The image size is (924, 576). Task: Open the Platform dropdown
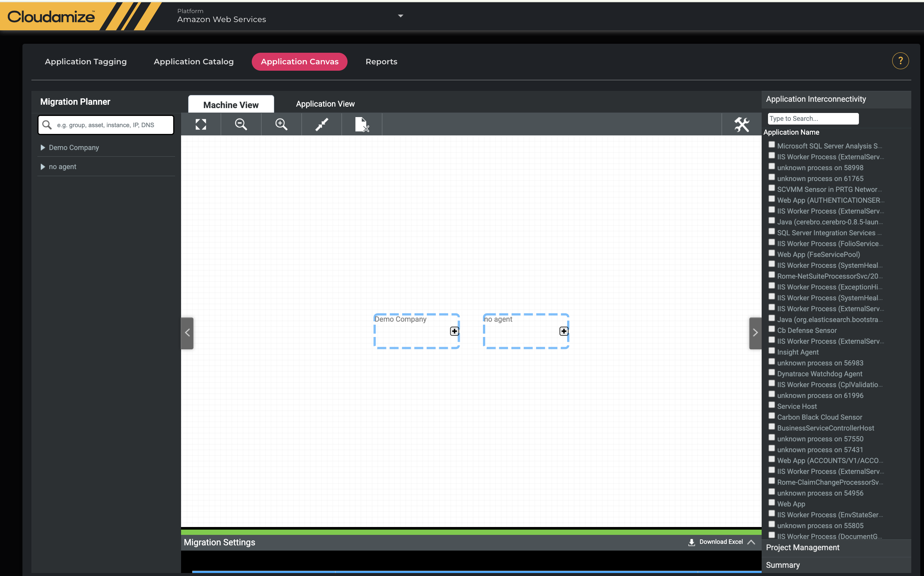click(x=400, y=16)
